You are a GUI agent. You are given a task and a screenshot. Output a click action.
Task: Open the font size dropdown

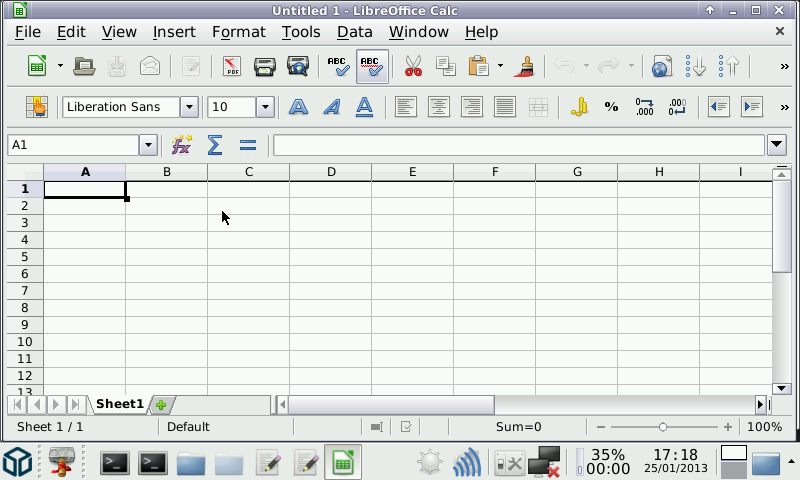pos(265,107)
